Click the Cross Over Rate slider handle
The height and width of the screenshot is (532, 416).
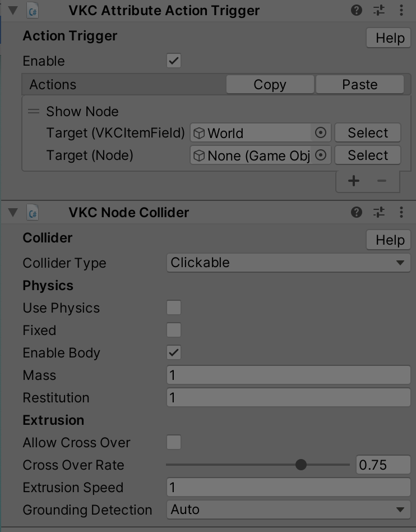pos(301,465)
